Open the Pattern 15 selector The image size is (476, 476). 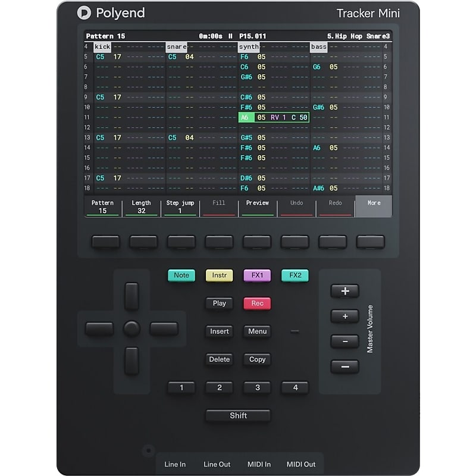[102, 206]
